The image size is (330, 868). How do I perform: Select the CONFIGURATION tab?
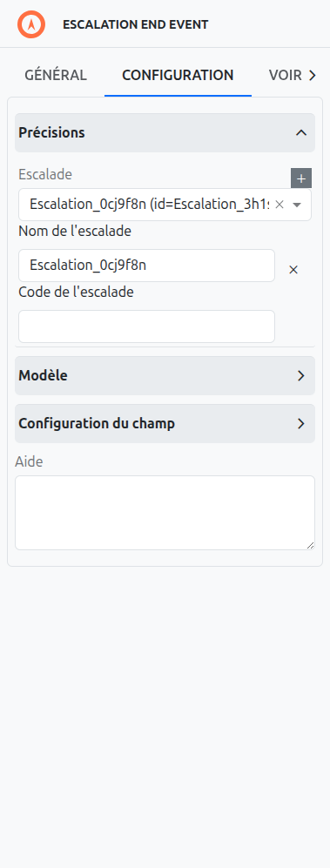coord(178,75)
